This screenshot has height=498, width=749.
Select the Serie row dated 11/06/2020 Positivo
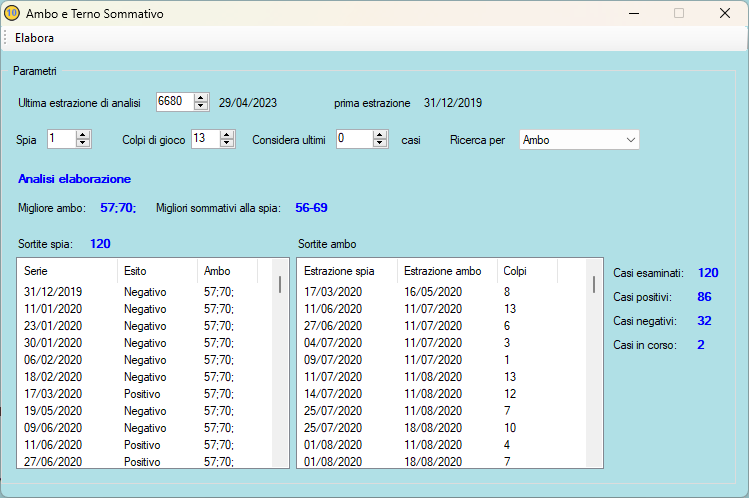(x=145, y=445)
